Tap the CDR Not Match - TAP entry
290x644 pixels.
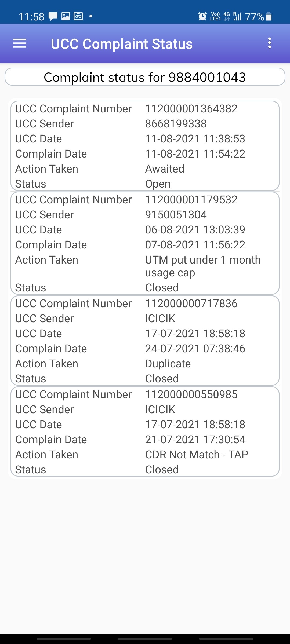point(197,455)
